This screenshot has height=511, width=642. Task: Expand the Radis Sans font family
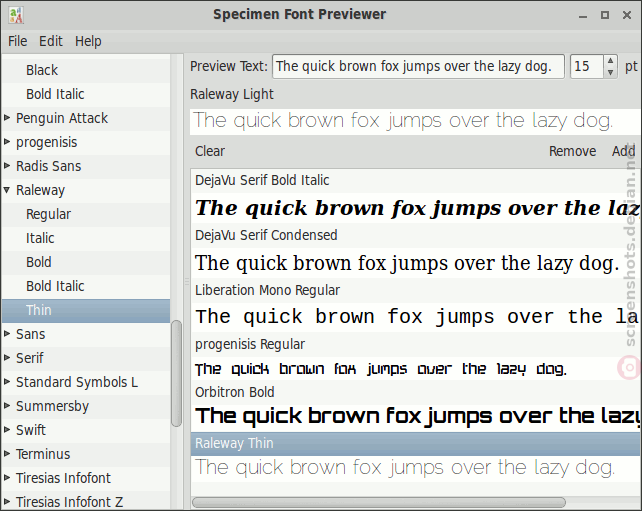7,166
